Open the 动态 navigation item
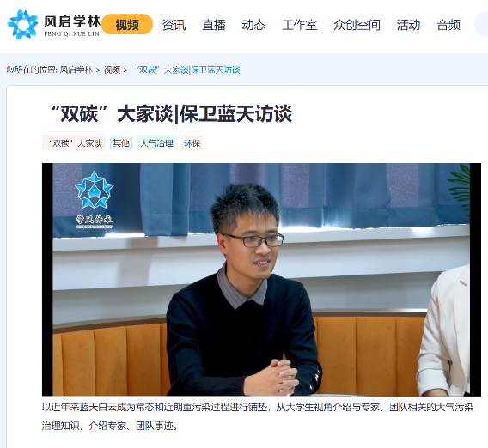This screenshot has height=448, width=488. point(253,25)
